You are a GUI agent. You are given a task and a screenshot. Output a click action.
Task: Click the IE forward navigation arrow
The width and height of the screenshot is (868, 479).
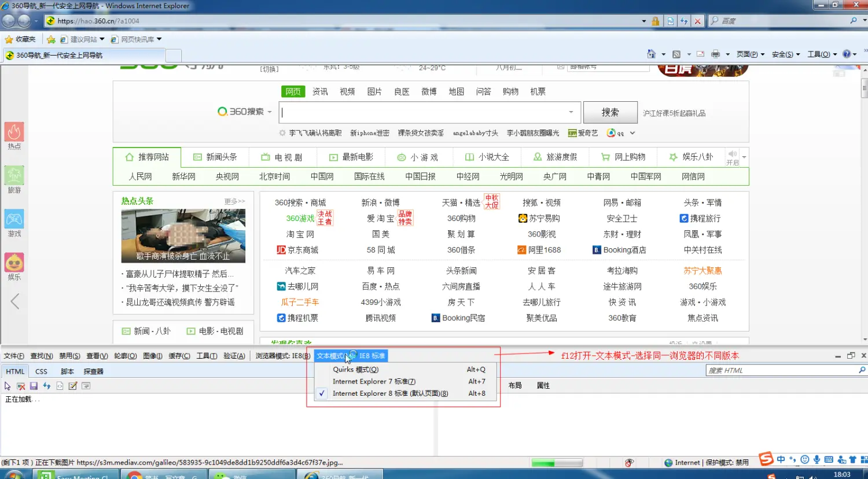coord(24,21)
